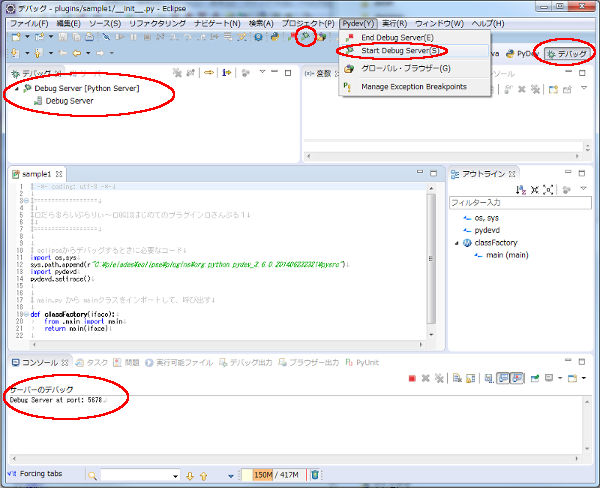Click the Outline フィルター入力 filter field
Screen dimensions: 600x488
tap(520, 202)
